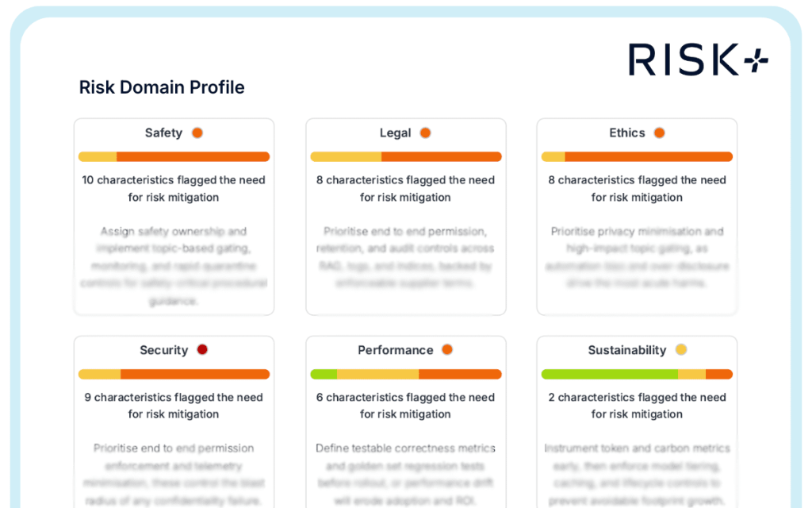
Task: Click the Ethics risk distribution bar
Action: tap(637, 157)
